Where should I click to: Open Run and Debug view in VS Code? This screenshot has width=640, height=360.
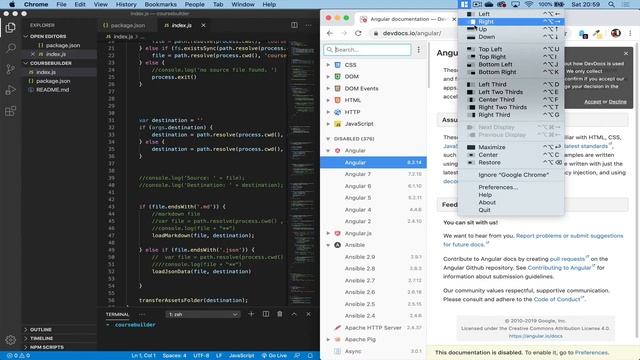11,90
